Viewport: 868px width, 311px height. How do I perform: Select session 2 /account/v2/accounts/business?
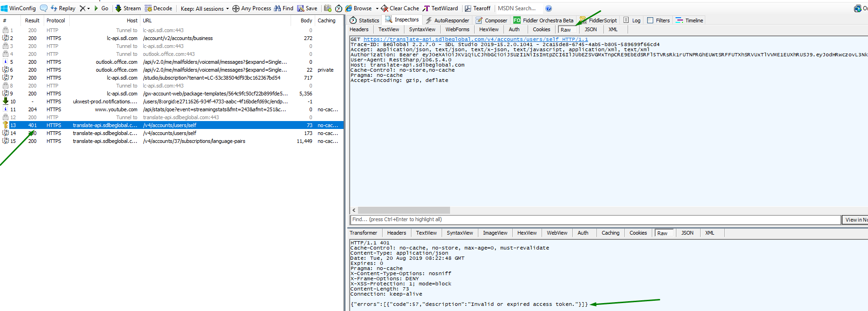pyautogui.click(x=172, y=38)
